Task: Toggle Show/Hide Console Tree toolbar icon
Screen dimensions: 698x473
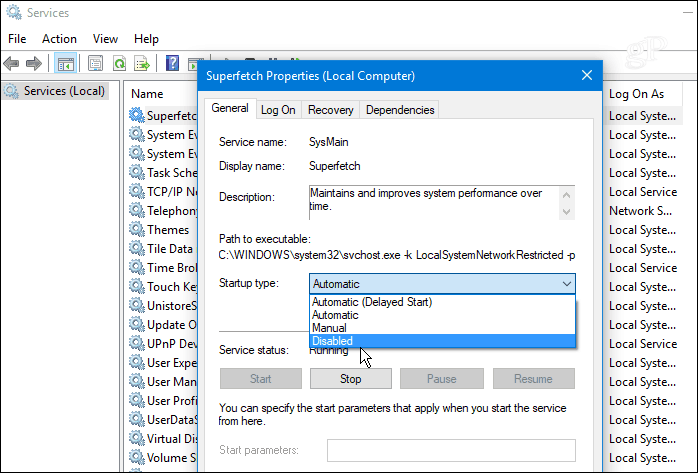Action: point(65,64)
